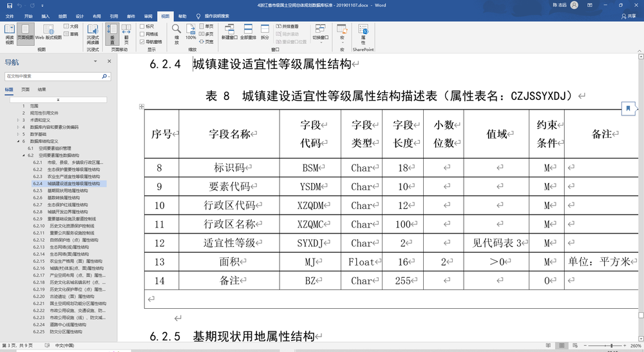Image resolution: width=644 pixels, height=352 pixels.
Task: Choose 垂直 vertical page movement
Action: click(x=112, y=34)
